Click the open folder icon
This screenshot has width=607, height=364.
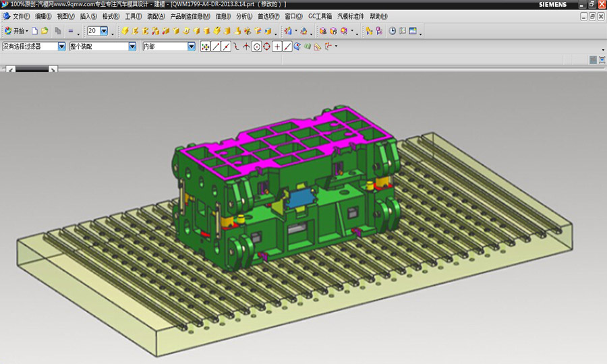(x=45, y=31)
